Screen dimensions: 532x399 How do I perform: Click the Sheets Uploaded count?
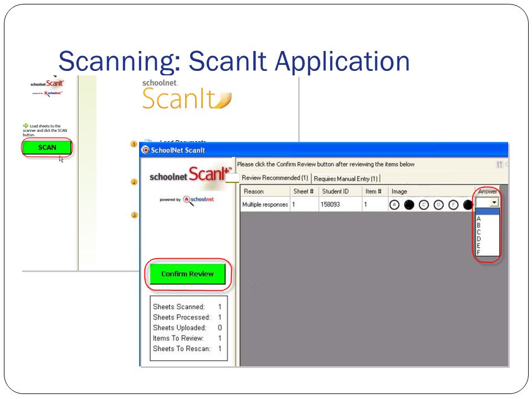point(220,328)
